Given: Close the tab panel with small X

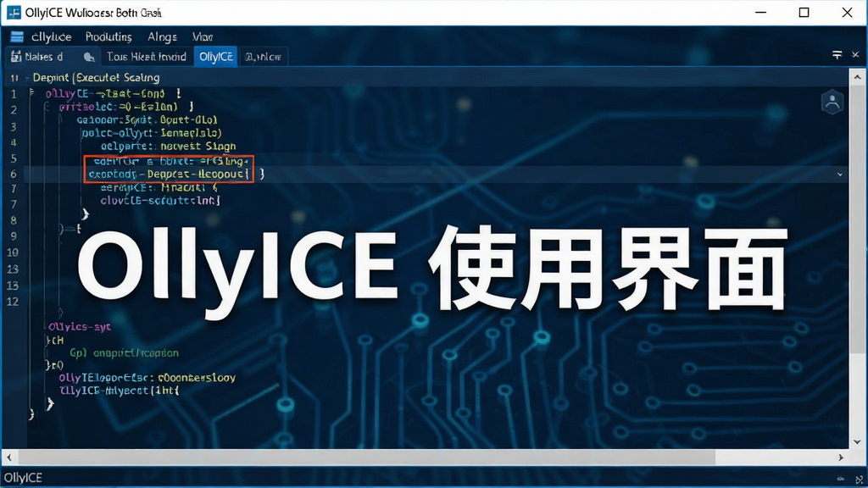Looking at the screenshot, I should click(855, 55).
